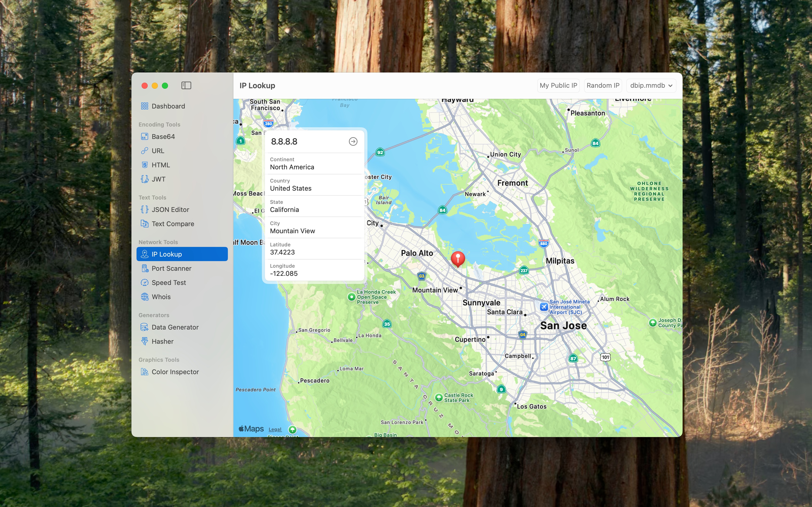The height and width of the screenshot is (507, 812).
Task: Expand the dbip.mmdb database dropdown
Action: point(651,85)
